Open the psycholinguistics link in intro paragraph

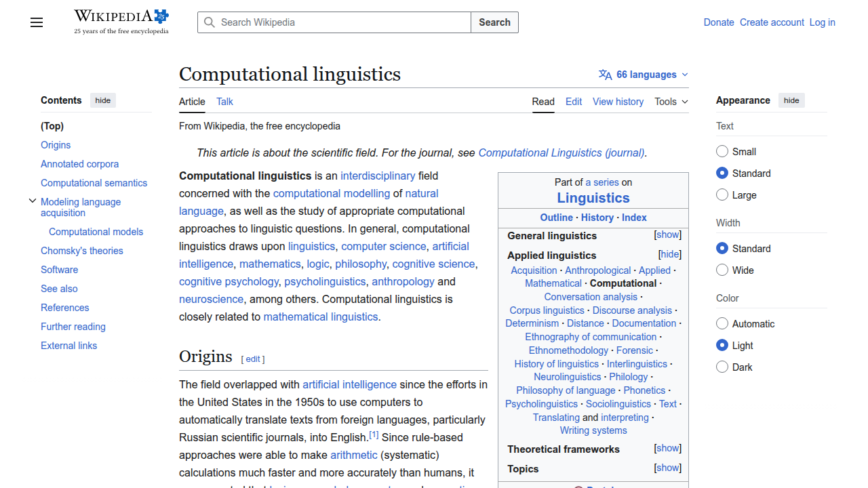[x=325, y=281]
